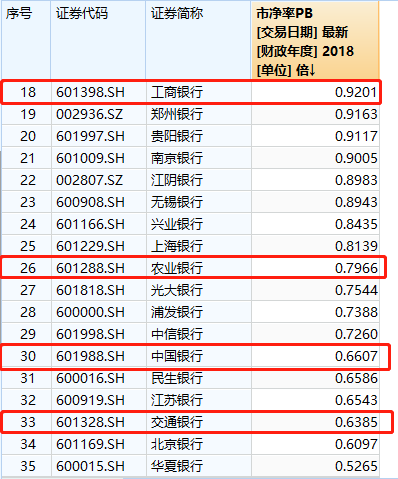Image resolution: width=398 pixels, height=479 pixels.
Task: Select stock code 600908.SH
Action: pos(90,202)
